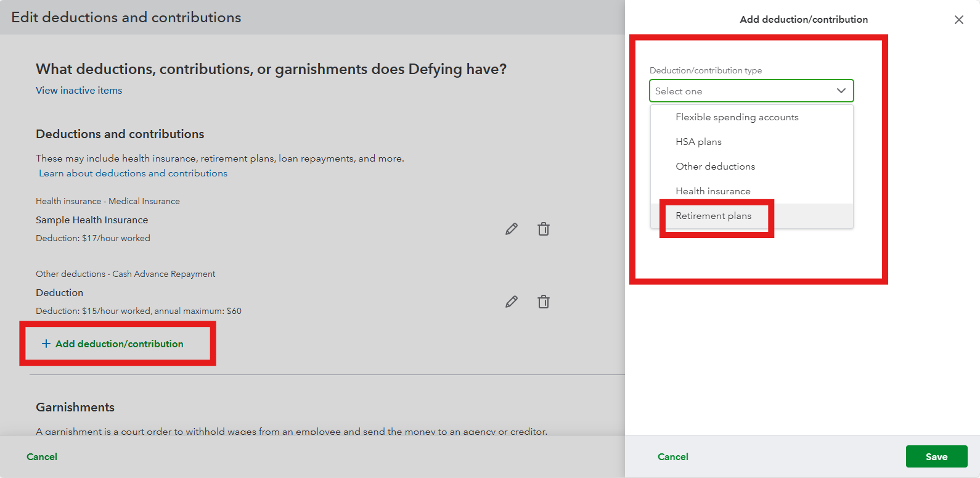Click the Add deduction/contribution text link

[x=119, y=344]
